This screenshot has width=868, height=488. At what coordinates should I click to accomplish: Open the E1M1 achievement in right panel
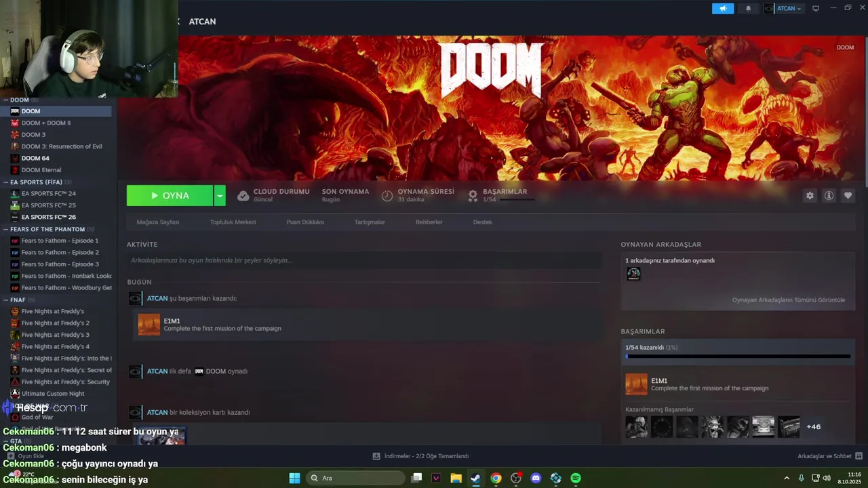pyautogui.click(x=738, y=384)
